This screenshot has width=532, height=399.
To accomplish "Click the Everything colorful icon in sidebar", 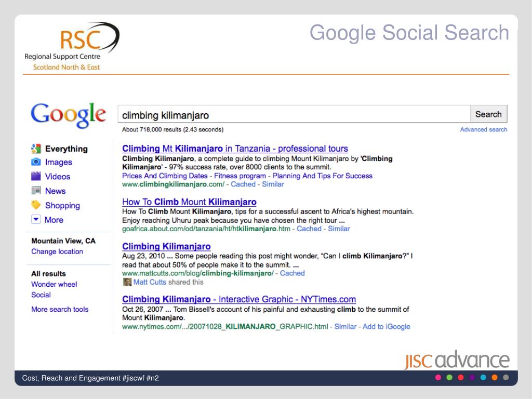I will tap(36, 149).
